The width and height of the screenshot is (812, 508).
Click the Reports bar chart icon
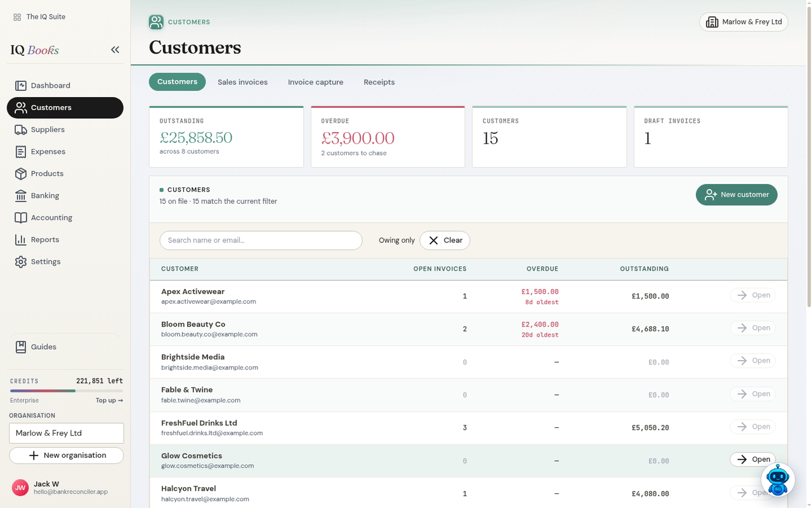(x=21, y=239)
